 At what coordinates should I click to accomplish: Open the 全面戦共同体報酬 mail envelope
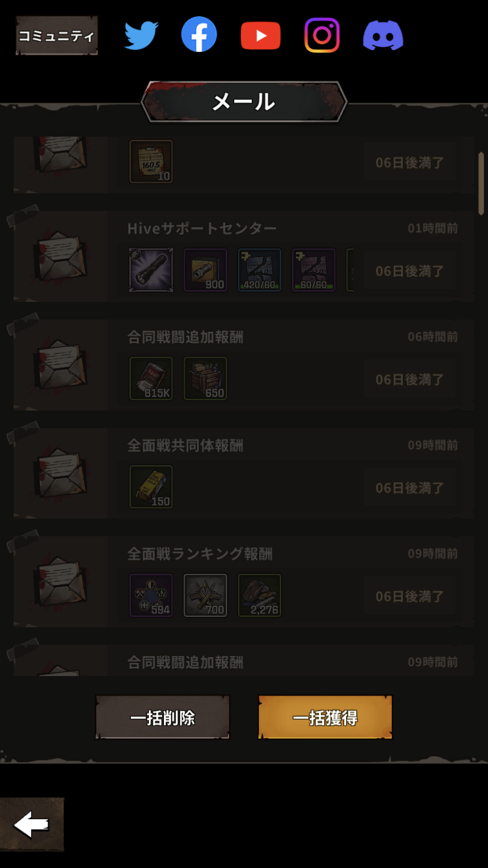pyautogui.click(x=60, y=473)
